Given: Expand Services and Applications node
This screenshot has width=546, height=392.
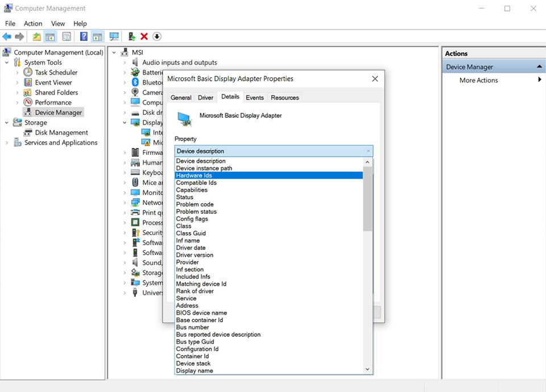Looking at the screenshot, I should [7, 142].
